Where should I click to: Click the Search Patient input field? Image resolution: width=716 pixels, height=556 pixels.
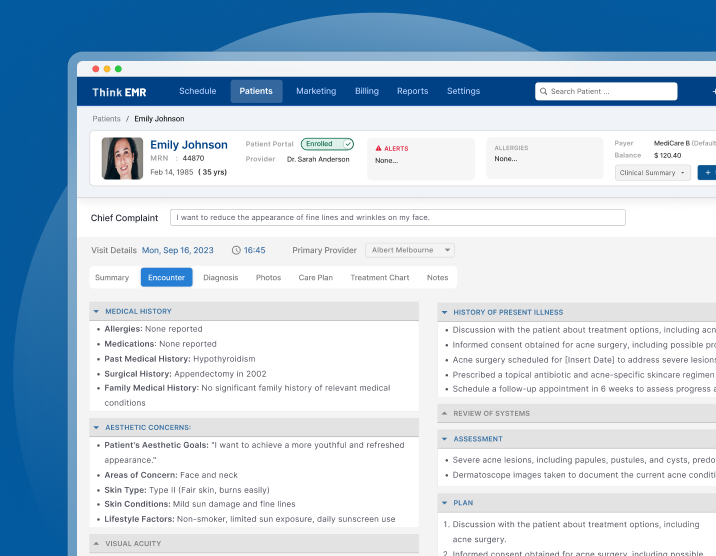click(x=606, y=91)
